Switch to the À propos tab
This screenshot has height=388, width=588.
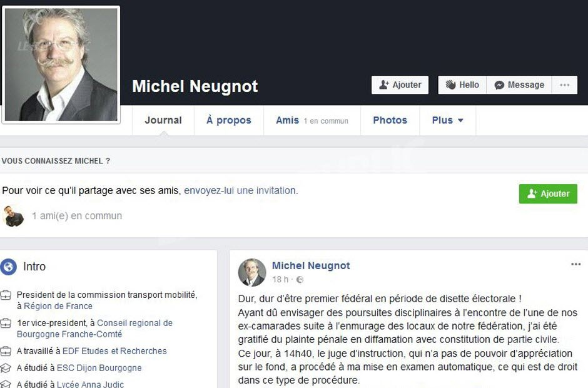pyautogui.click(x=229, y=120)
